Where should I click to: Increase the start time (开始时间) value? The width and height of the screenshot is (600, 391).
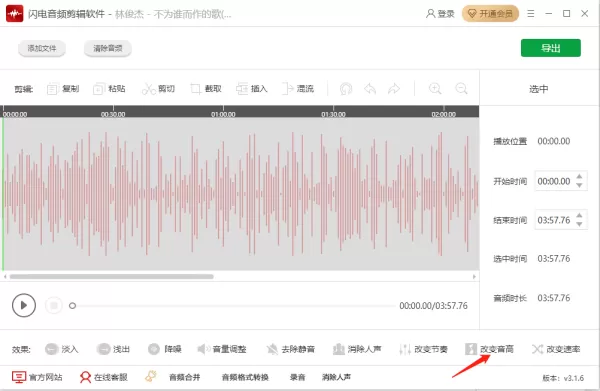point(579,176)
